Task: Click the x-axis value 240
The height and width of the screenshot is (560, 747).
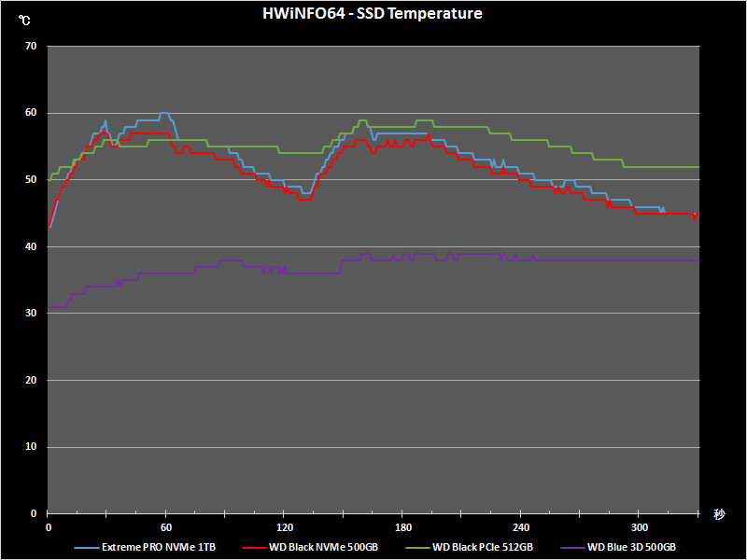Action: click(521, 527)
